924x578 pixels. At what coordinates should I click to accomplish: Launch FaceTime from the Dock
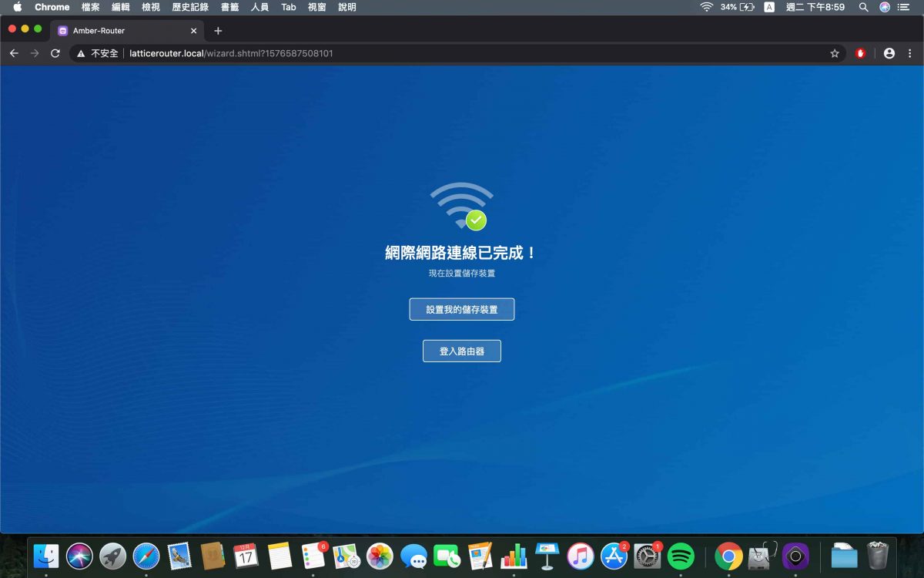pos(447,556)
